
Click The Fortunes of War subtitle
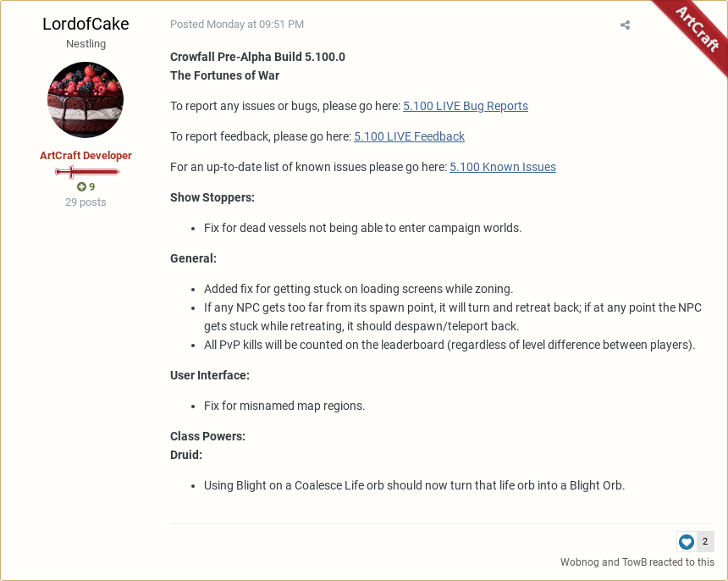click(224, 75)
